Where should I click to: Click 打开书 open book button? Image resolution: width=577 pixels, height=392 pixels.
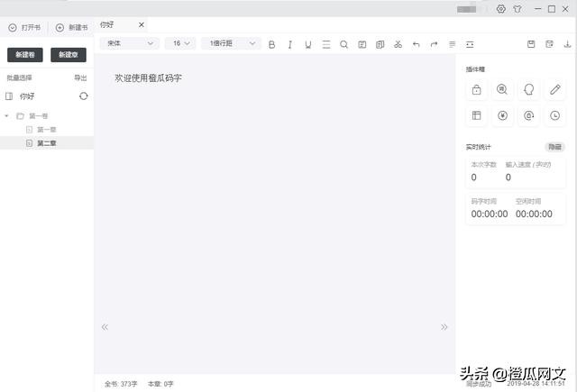[x=24, y=28]
